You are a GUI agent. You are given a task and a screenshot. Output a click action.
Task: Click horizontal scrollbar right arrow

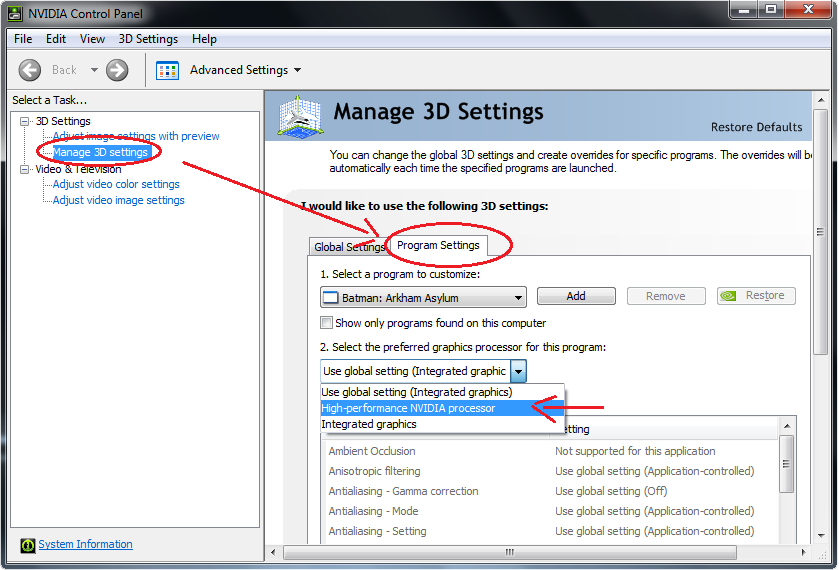pyautogui.click(x=803, y=552)
